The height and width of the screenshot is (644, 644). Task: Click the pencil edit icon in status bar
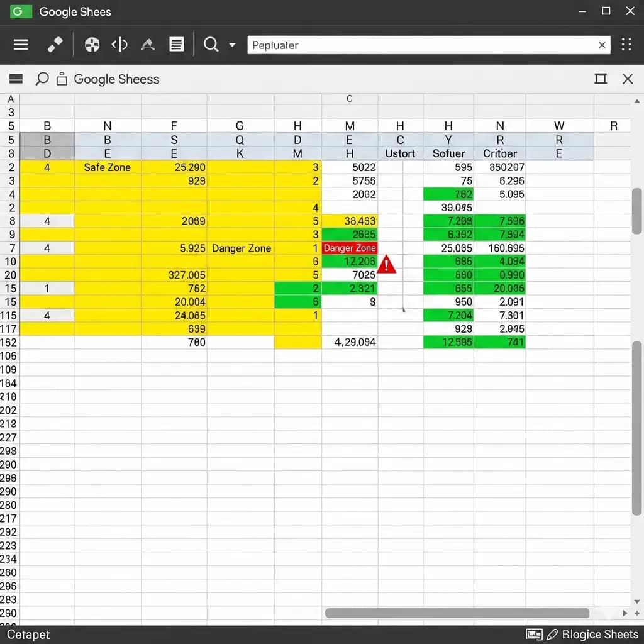click(552, 635)
